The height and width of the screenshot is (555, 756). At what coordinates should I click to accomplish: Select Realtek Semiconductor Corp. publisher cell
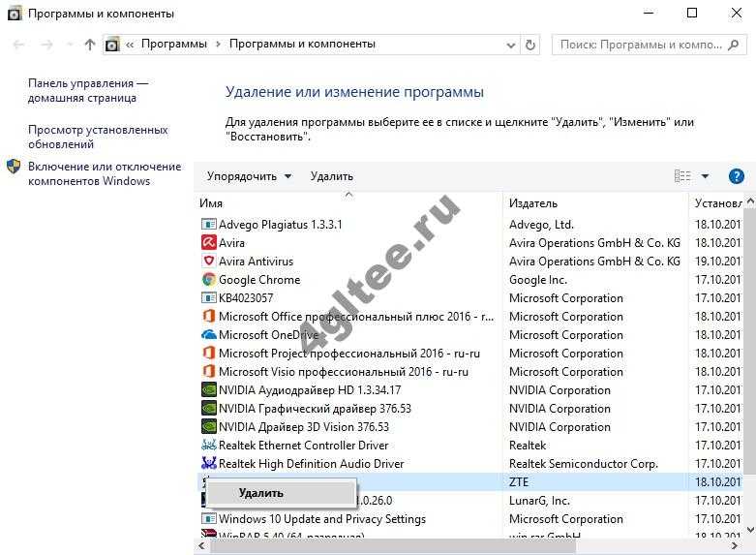point(584,464)
